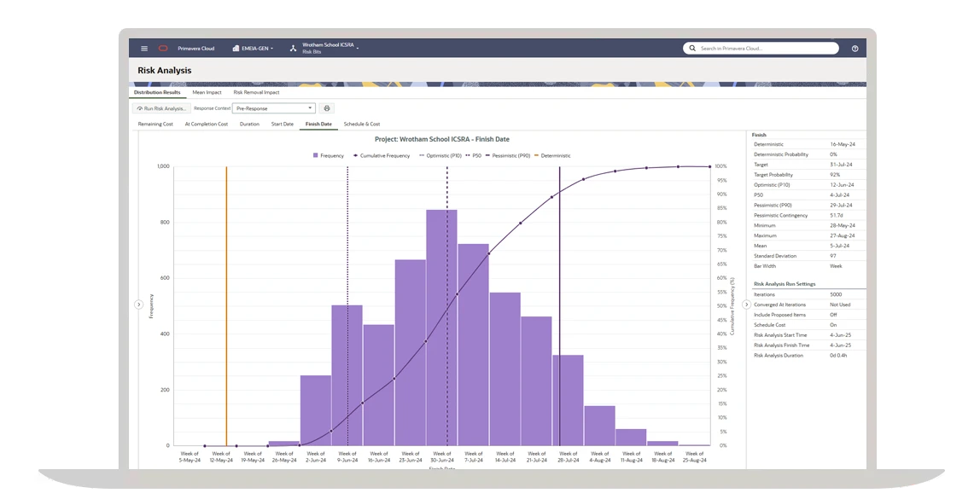Open Primavera Cloud help via question mark icon

pyautogui.click(x=855, y=49)
